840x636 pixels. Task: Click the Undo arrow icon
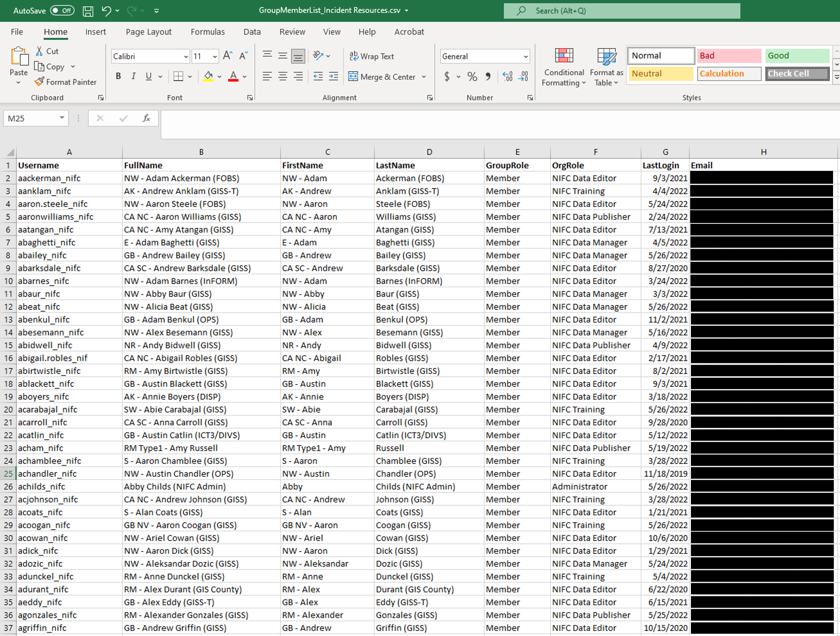(106, 11)
